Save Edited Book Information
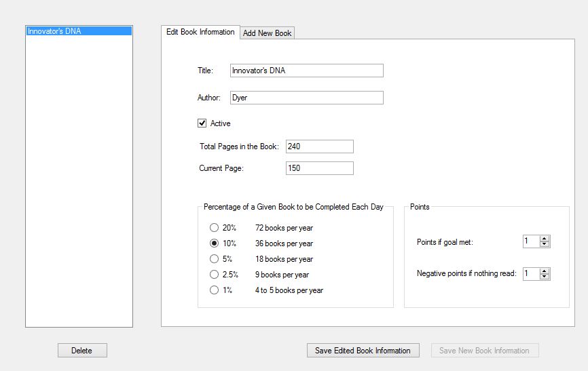The image size is (588, 371). [x=363, y=351]
